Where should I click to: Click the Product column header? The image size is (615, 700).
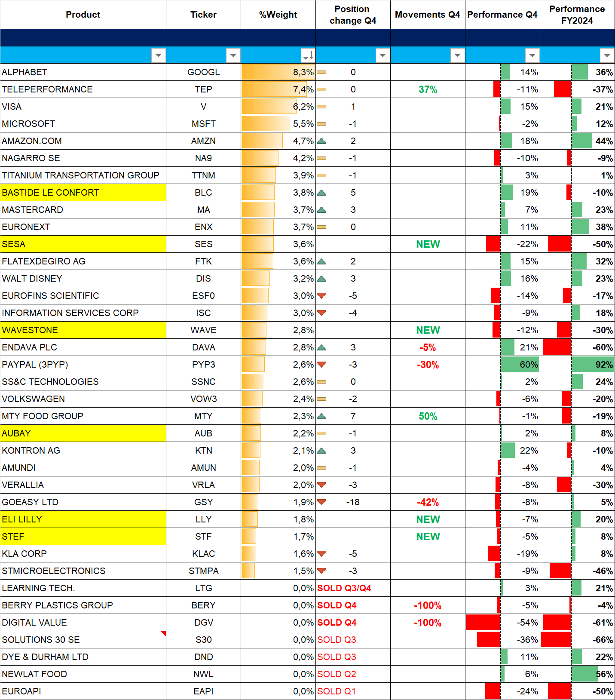[x=83, y=15]
